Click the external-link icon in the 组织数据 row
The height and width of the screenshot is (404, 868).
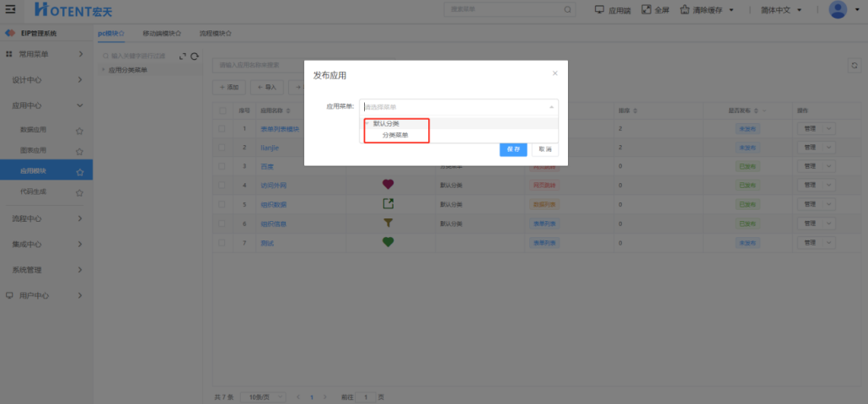[388, 204]
